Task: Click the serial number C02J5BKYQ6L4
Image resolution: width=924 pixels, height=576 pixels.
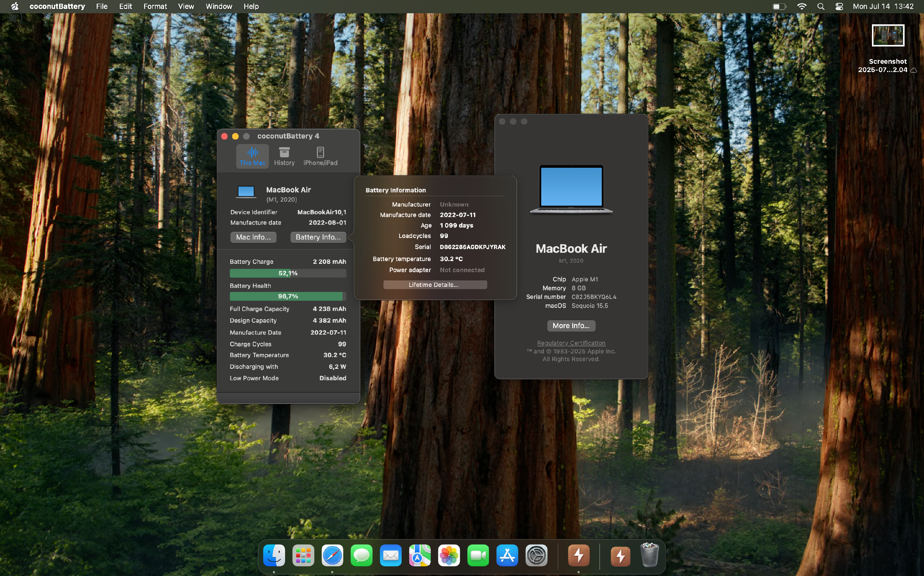Action: coord(594,297)
